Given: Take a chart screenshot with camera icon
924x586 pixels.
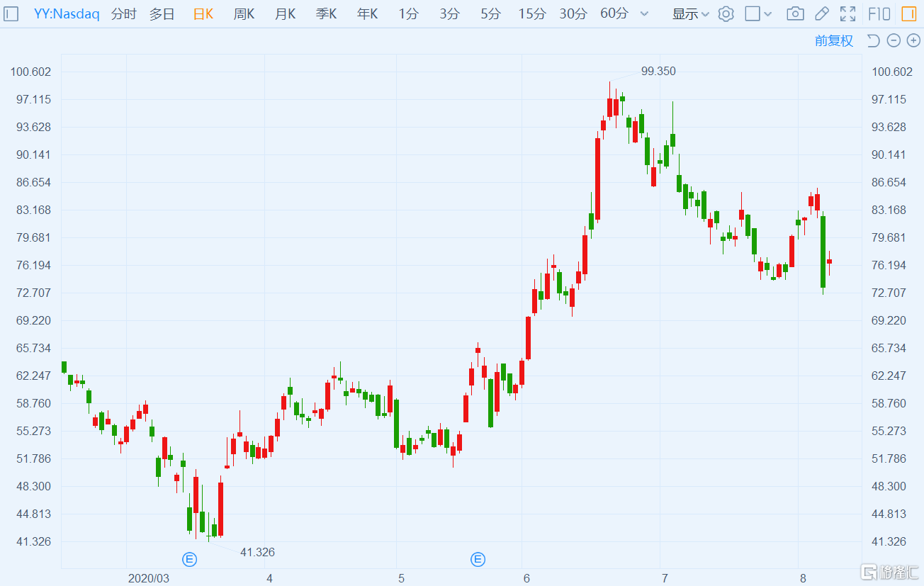Looking at the screenshot, I should coord(795,14).
